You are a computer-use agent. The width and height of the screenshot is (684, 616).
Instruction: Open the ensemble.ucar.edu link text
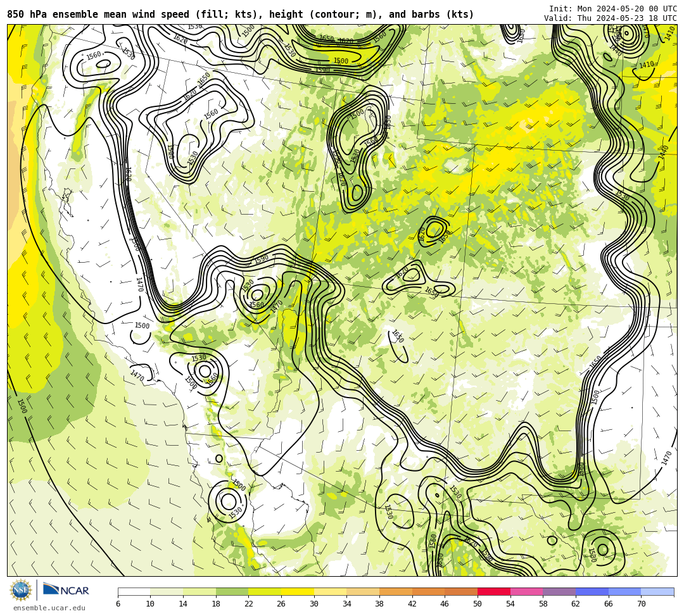[49, 608]
